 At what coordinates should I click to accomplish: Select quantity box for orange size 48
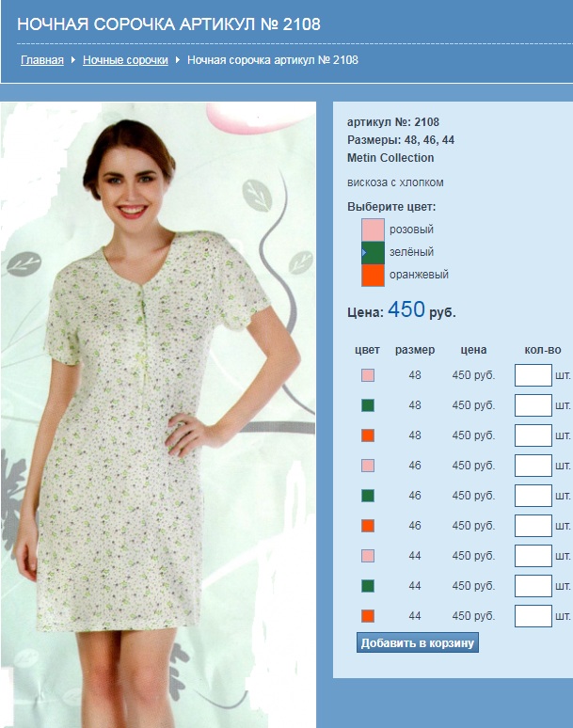point(533,435)
